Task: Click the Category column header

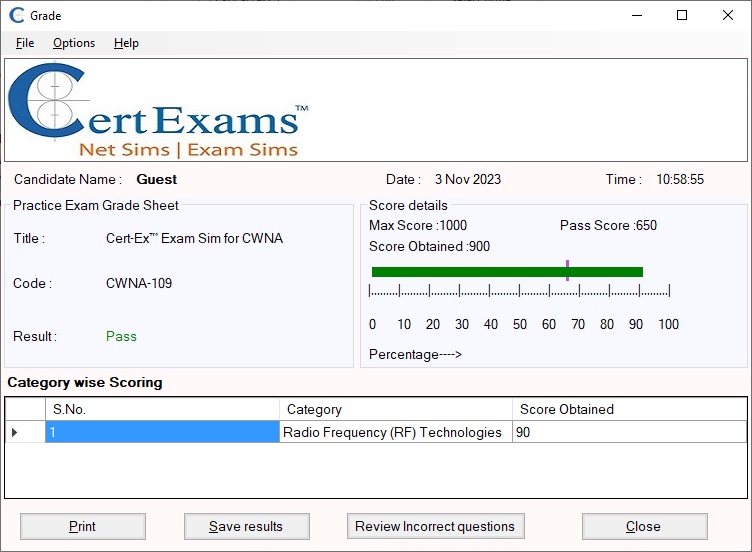Action: tap(396, 409)
